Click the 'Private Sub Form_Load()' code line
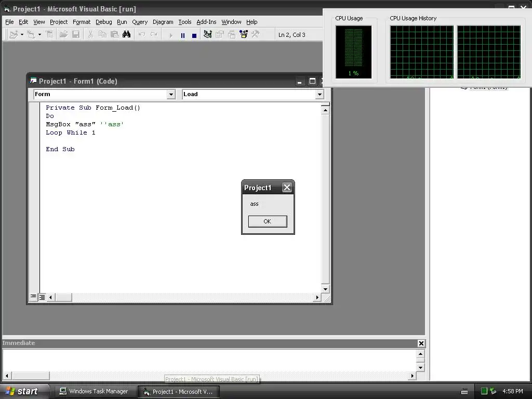Viewport: 532px width, 399px height. (93, 108)
